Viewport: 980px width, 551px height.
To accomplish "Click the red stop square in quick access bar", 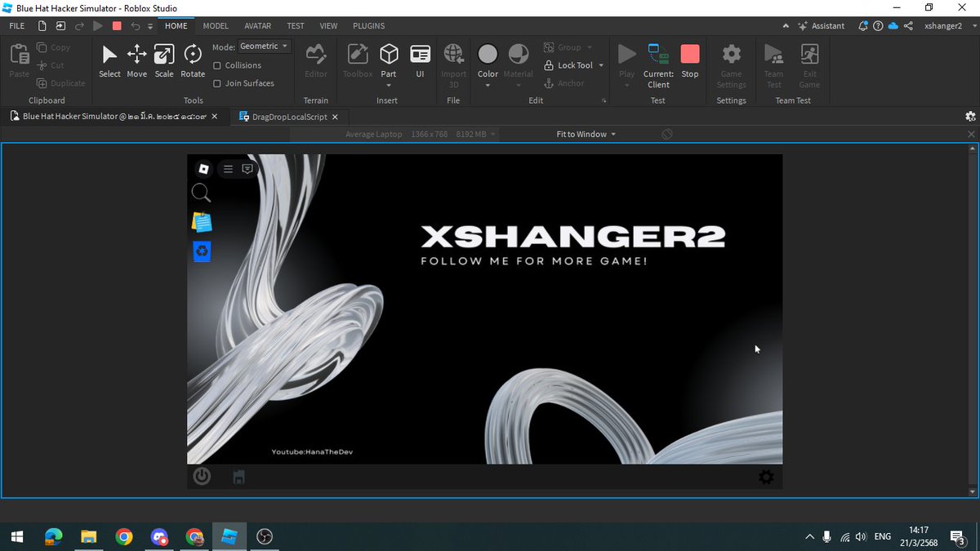I will pos(117,26).
